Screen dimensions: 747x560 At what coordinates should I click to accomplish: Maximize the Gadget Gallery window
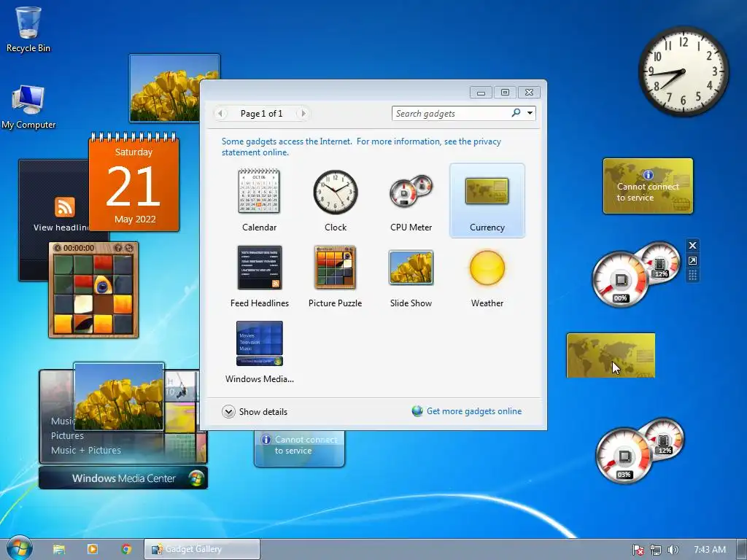click(505, 93)
